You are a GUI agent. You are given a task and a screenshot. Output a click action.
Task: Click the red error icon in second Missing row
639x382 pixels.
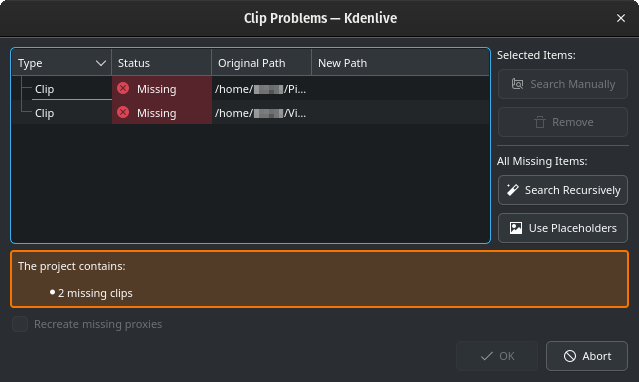tap(123, 113)
